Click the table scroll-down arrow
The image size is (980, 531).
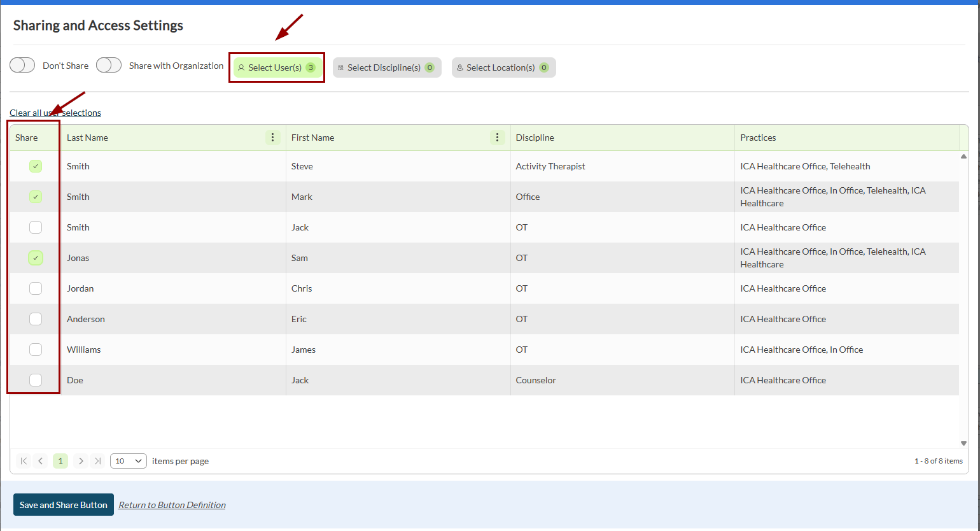[x=963, y=443]
